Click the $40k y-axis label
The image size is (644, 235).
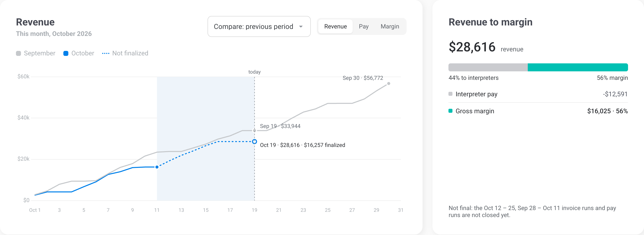tap(23, 118)
